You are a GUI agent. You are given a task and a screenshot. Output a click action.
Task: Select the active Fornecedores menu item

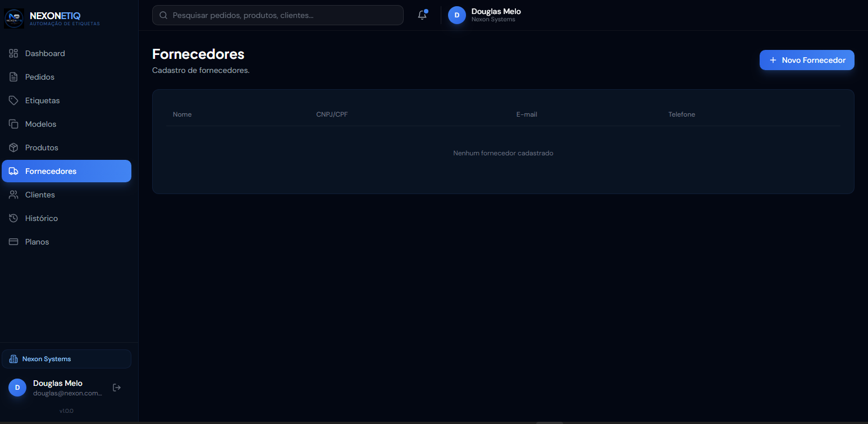coord(66,171)
